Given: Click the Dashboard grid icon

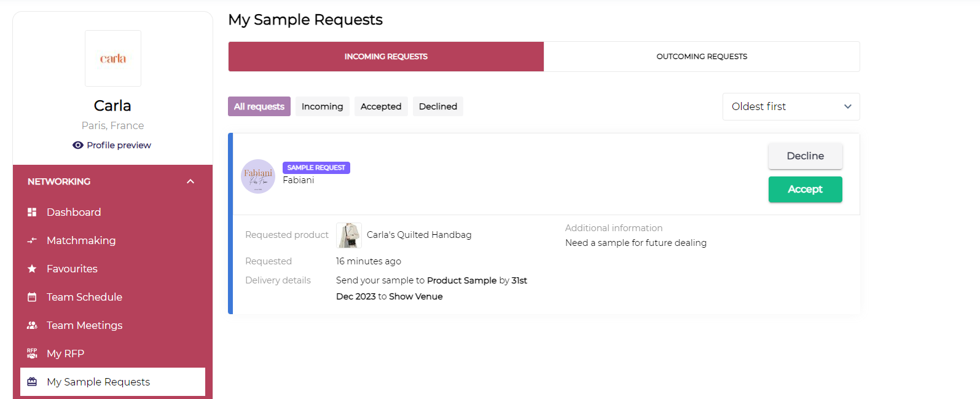Looking at the screenshot, I should (x=32, y=212).
